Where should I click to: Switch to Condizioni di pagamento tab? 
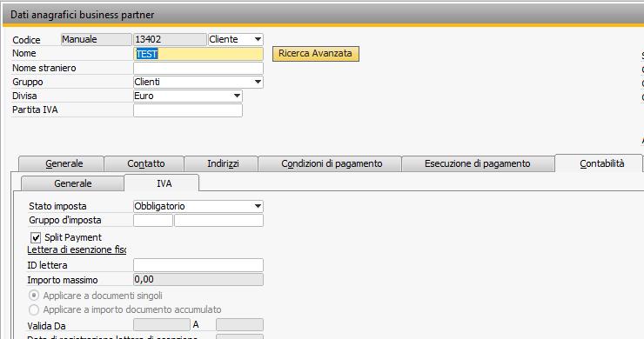[x=330, y=163]
